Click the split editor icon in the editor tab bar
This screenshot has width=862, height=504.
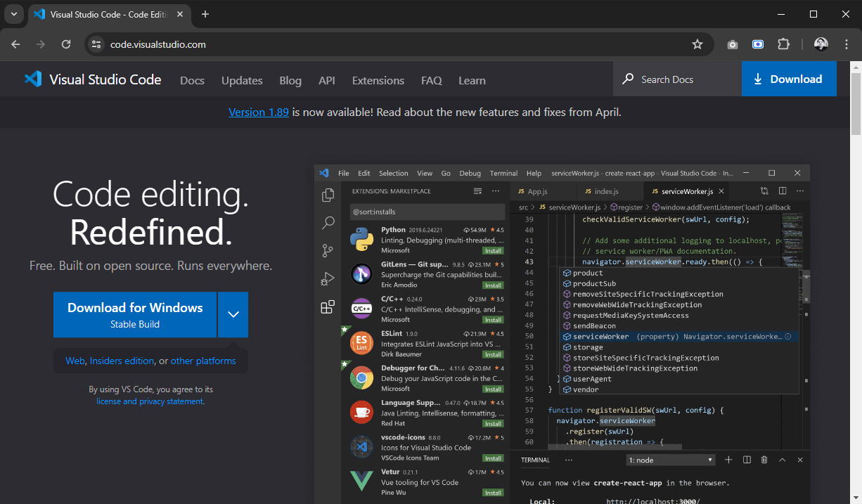click(x=783, y=191)
